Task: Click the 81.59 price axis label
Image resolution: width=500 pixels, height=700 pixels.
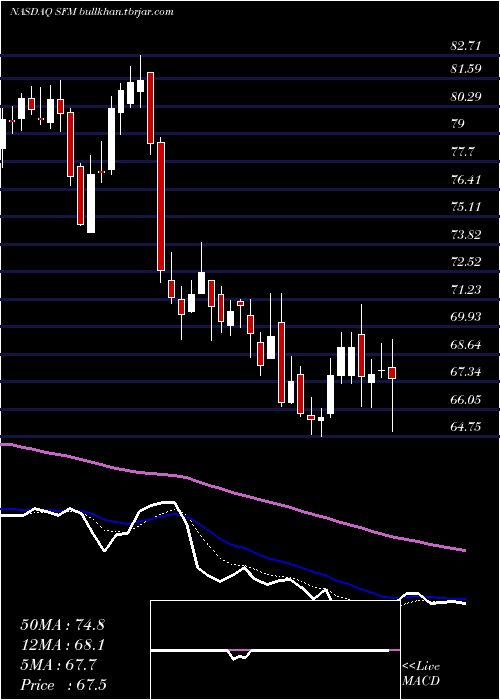Action: pos(465,69)
